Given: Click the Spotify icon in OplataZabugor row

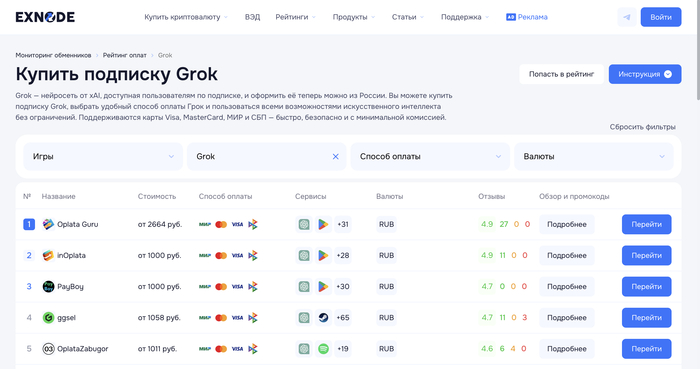Looking at the screenshot, I should point(323,348).
